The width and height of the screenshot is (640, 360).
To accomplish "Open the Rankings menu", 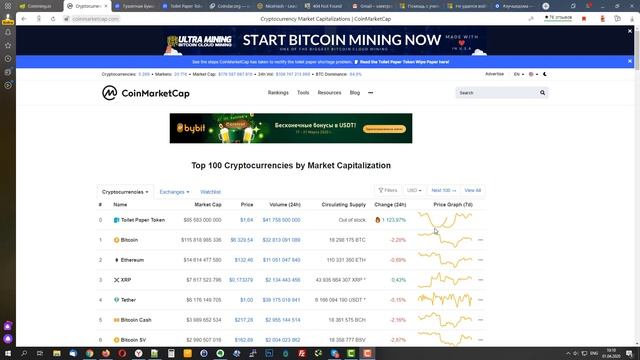I will pyautogui.click(x=278, y=93).
